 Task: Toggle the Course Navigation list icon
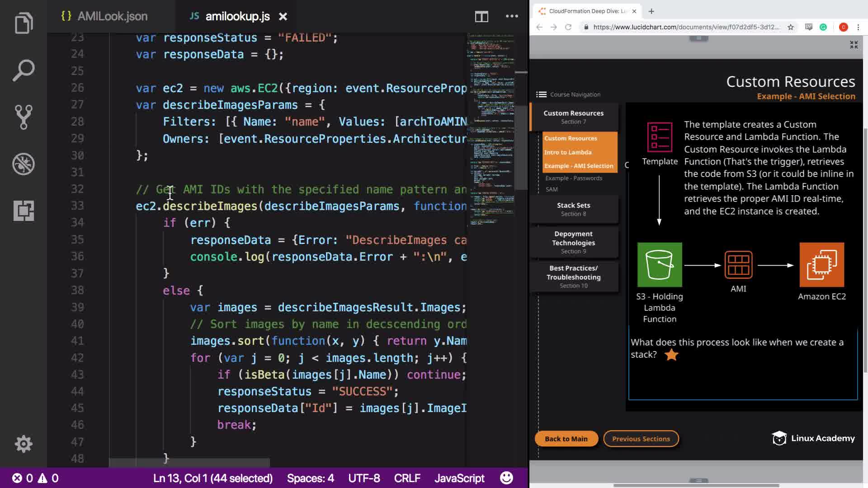coord(541,94)
